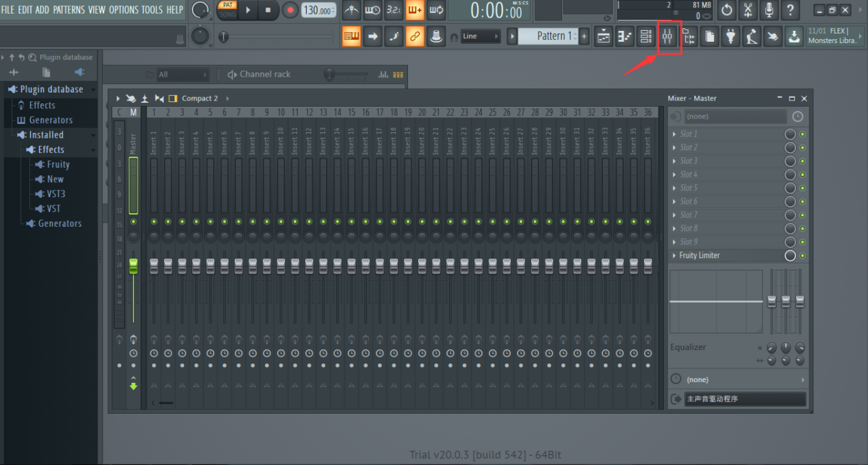The image size is (868, 465).
Task: Select the Fruity effects folder
Action: 58,164
